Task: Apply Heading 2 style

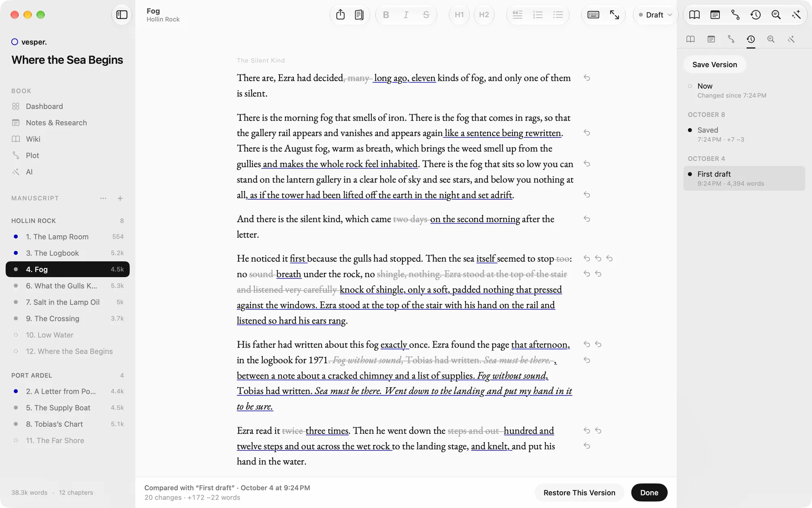Action: pyautogui.click(x=484, y=15)
